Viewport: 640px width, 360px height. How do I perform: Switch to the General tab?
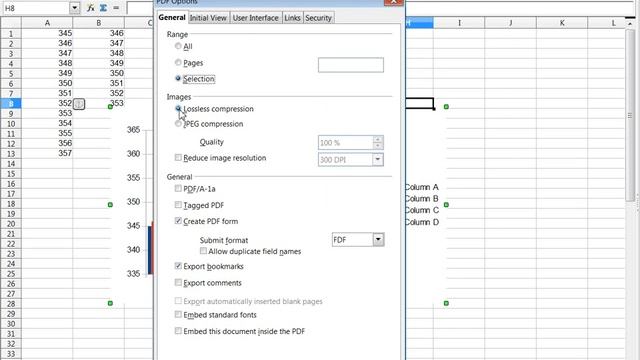pyautogui.click(x=172, y=18)
